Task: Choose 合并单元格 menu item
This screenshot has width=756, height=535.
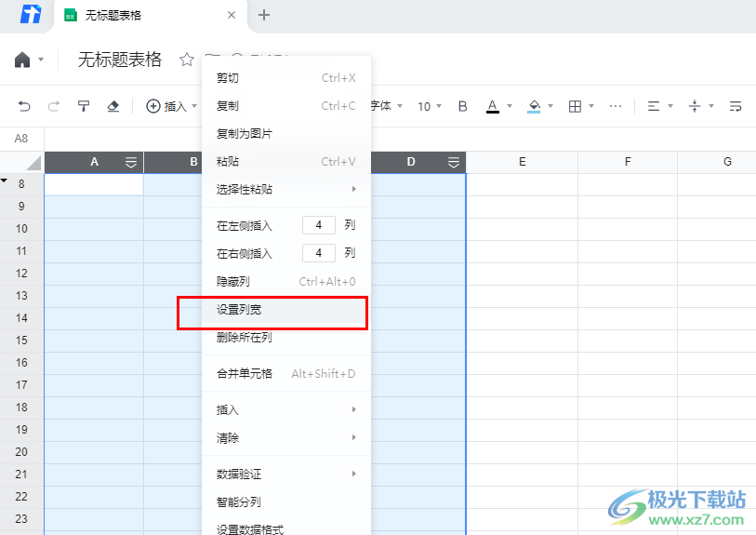Action: coord(286,374)
